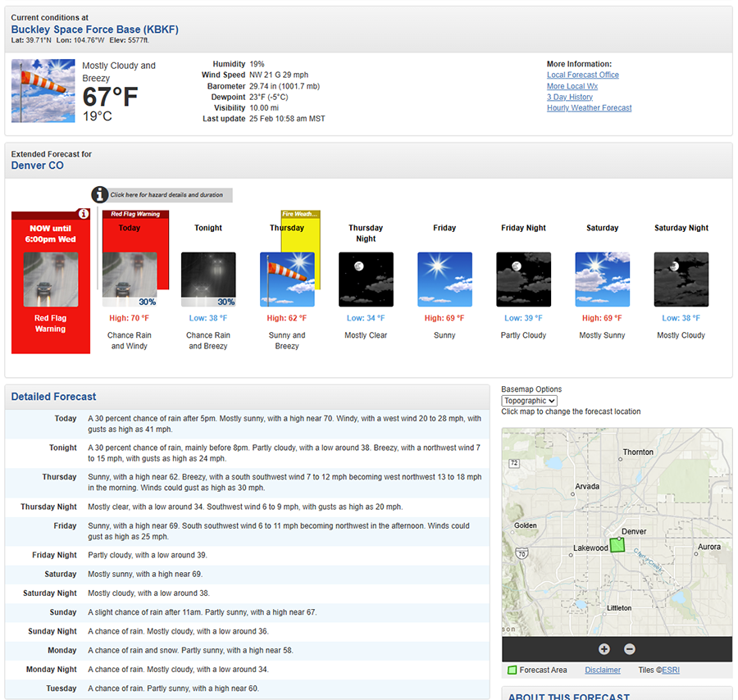Click the current conditions windsock image
The width and height of the screenshot is (738, 700).
[43, 90]
